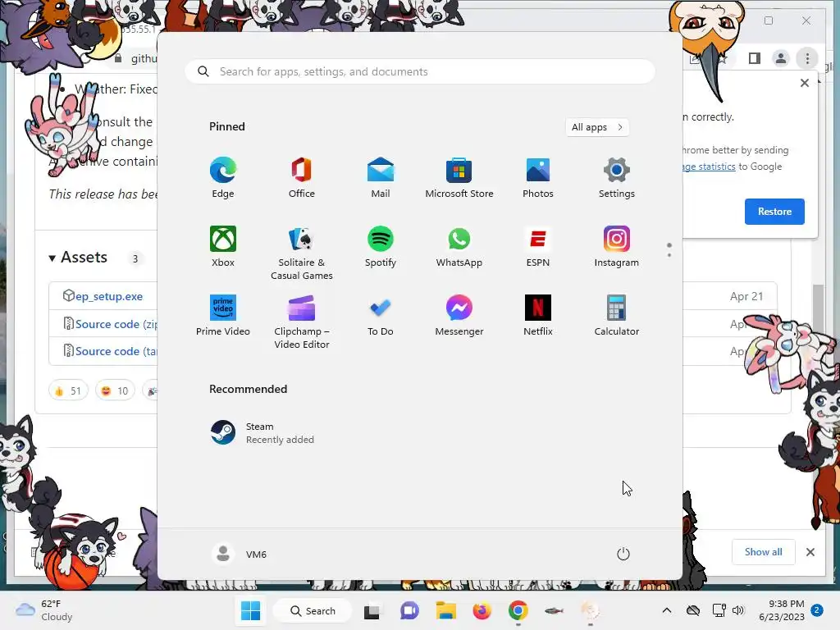Open the Edge app from Pinned

click(223, 178)
